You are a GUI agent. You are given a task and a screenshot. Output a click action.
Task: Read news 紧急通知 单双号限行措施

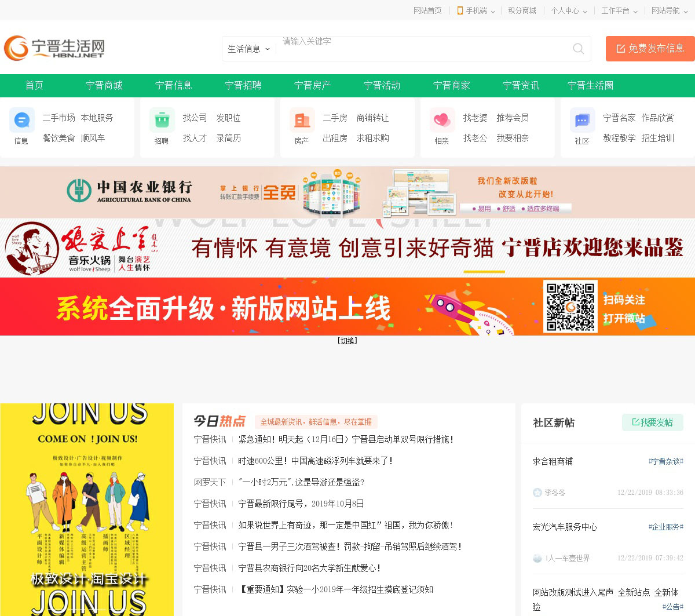(x=346, y=440)
